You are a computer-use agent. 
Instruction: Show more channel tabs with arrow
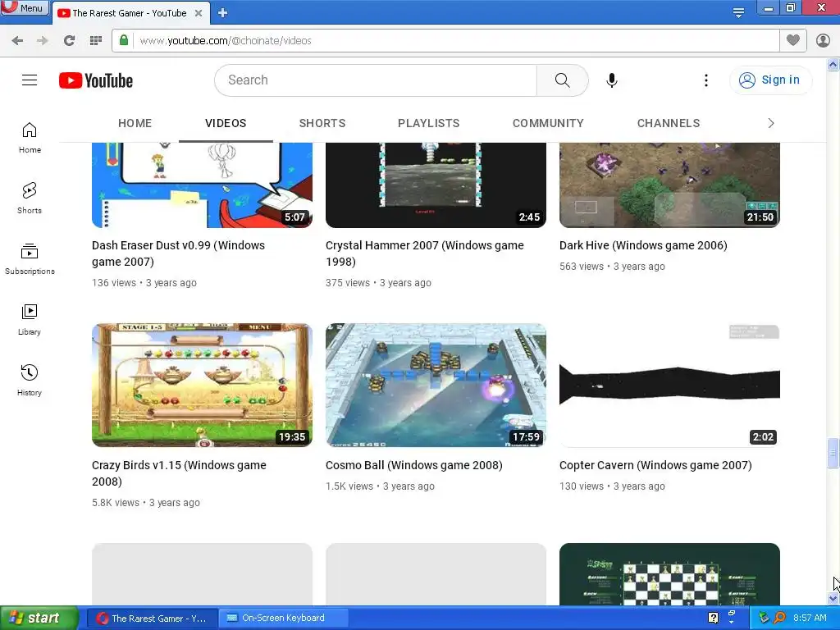point(771,123)
